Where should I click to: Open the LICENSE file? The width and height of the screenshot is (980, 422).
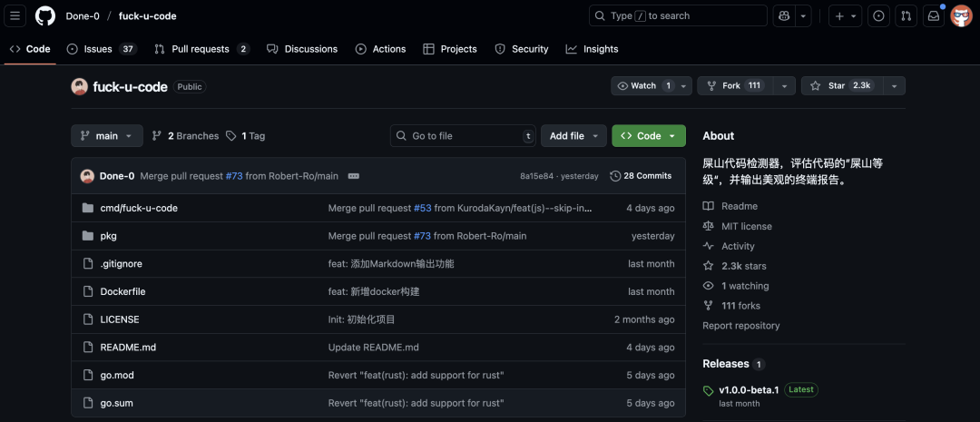point(120,319)
